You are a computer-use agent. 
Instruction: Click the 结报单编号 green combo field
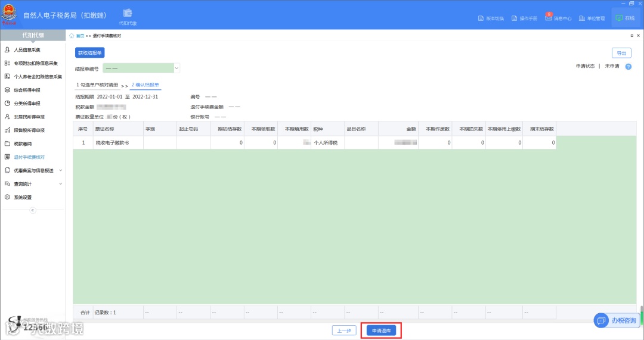(138, 68)
